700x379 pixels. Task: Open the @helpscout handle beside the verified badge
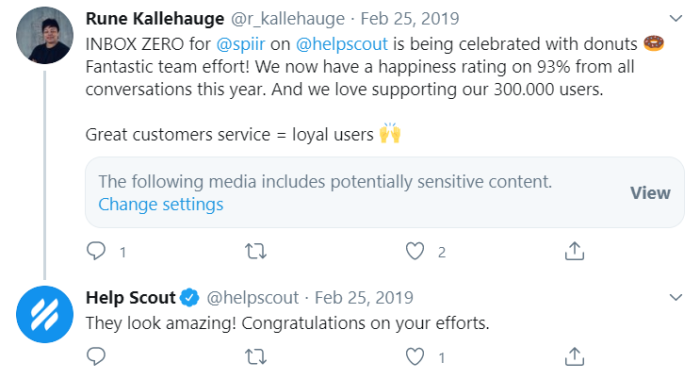253,298
